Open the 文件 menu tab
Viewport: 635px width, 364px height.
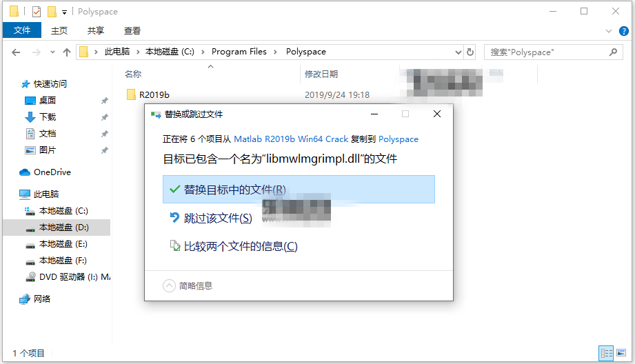point(22,31)
